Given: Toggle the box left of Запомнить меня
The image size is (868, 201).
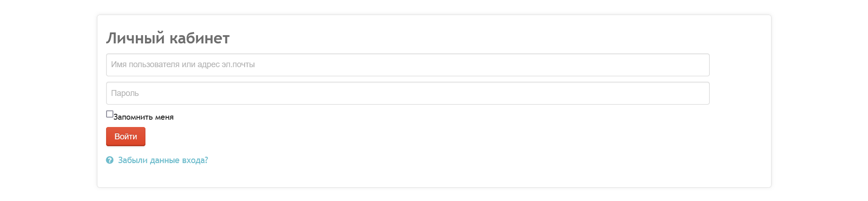Looking at the screenshot, I should 110,114.
